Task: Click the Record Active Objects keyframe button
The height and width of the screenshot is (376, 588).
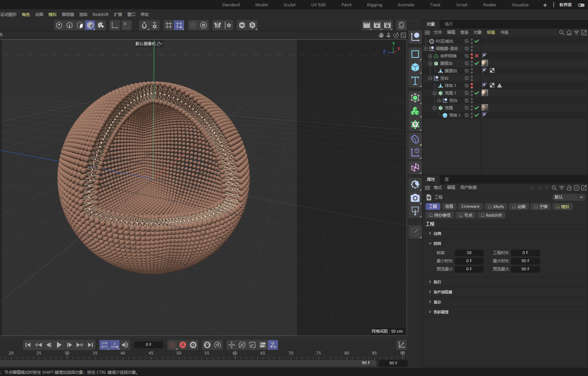Action: click(x=172, y=345)
